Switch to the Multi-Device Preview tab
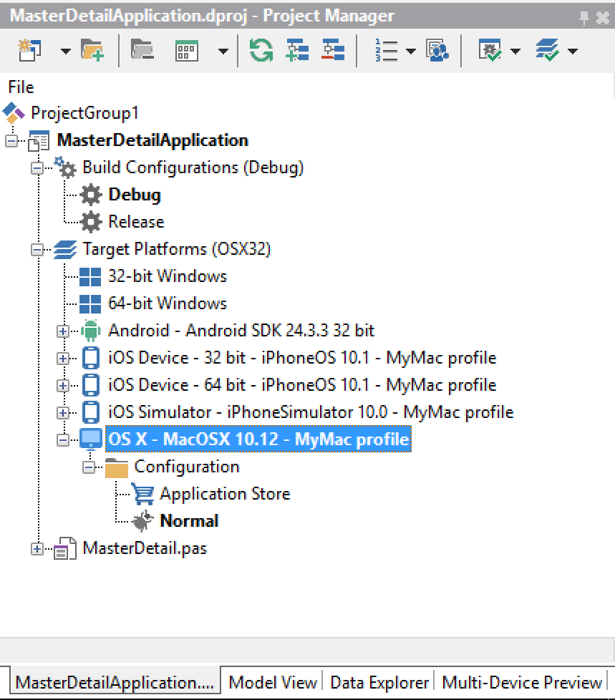The image size is (615, 700). [x=522, y=683]
